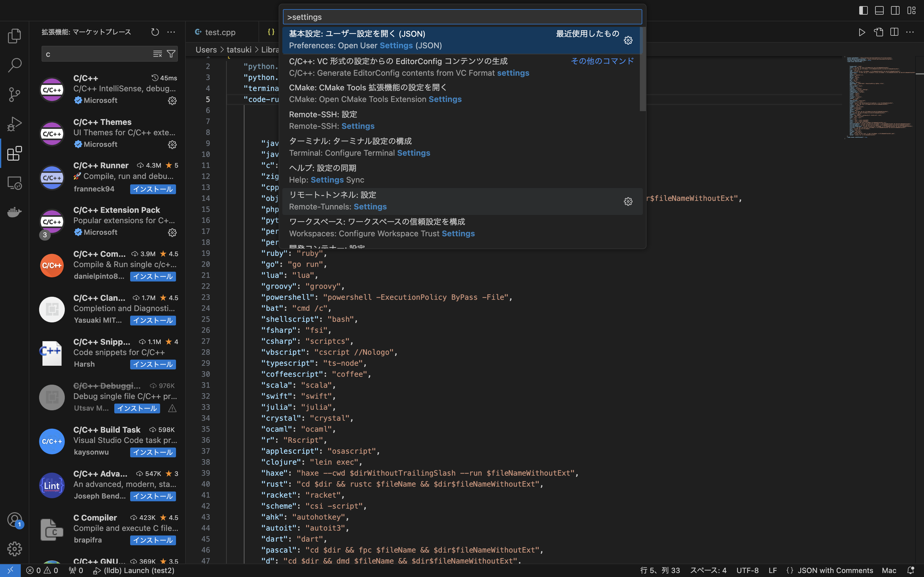
Task: Open the extensions view more actions menu
Action: (171, 32)
